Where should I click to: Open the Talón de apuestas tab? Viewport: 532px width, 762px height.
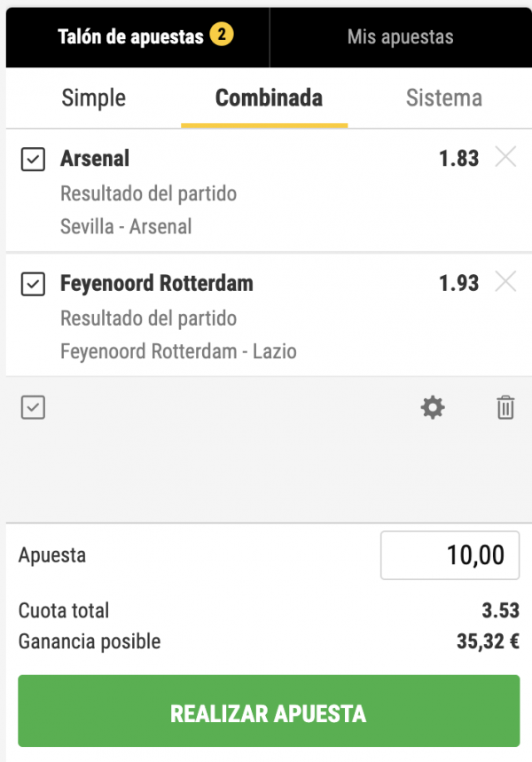pos(130,37)
